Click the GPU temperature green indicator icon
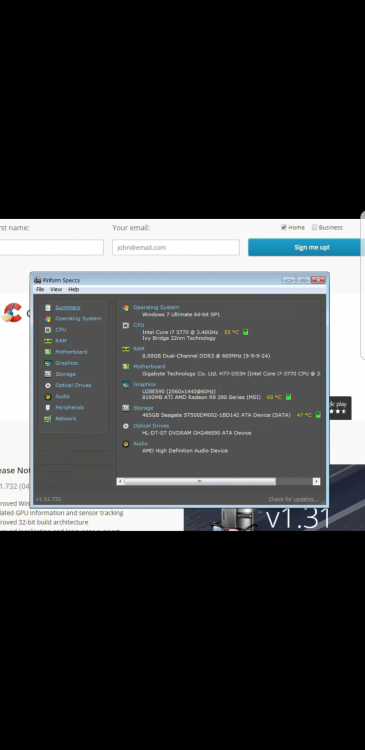The image size is (365, 750). pos(288,397)
